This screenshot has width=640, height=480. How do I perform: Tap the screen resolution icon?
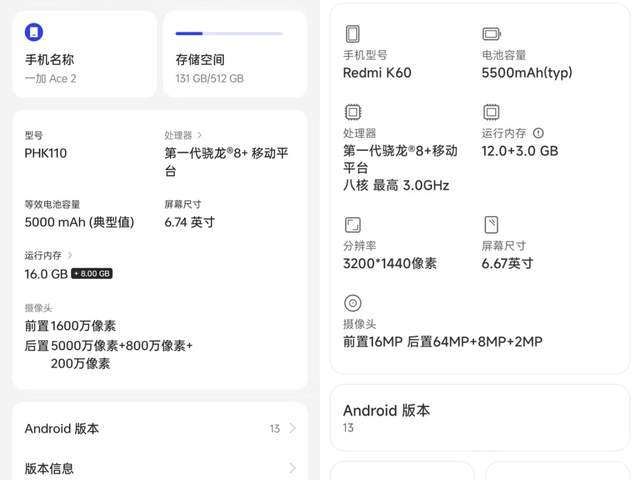tap(352, 225)
